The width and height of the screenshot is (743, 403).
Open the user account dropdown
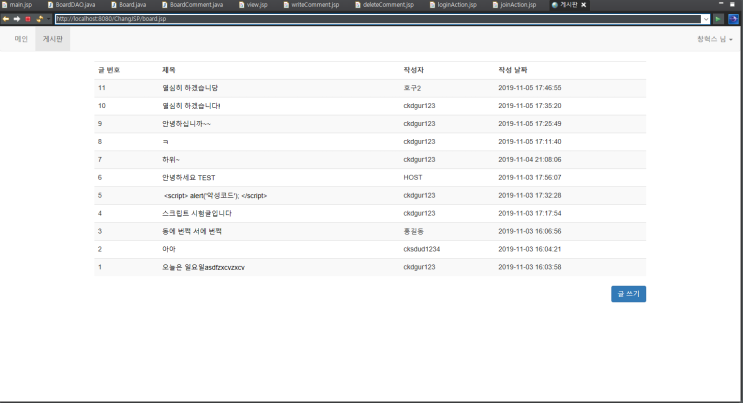pyautogui.click(x=715, y=39)
